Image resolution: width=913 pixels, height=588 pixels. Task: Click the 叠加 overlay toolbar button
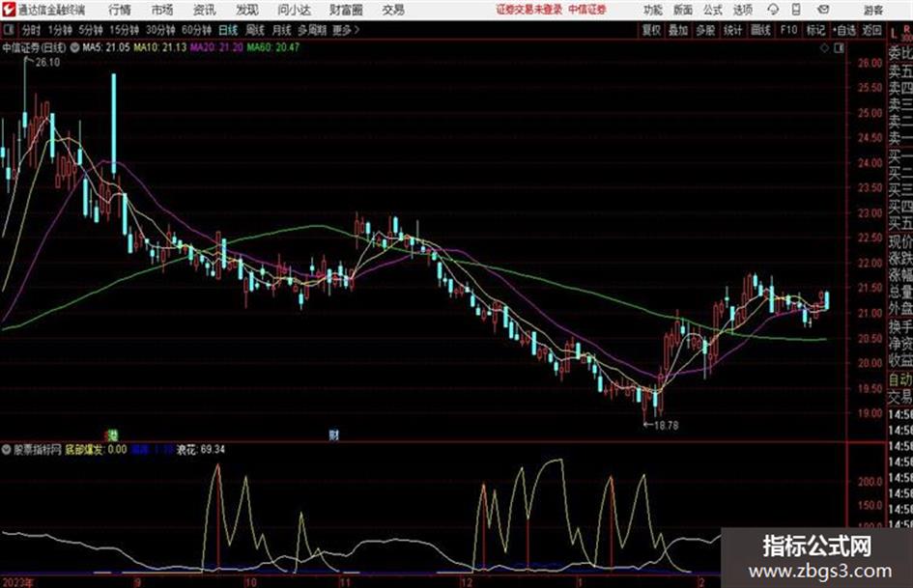tap(678, 30)
